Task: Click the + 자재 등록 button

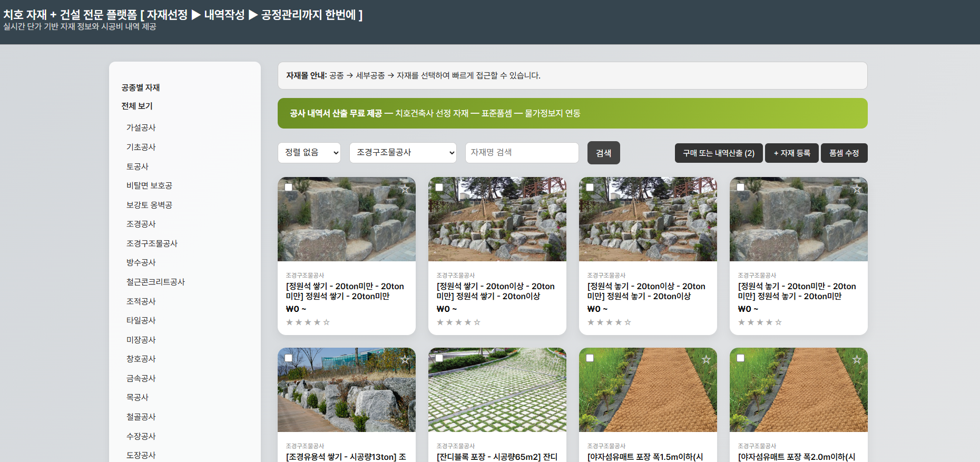Action: click(x=791, y=153)
